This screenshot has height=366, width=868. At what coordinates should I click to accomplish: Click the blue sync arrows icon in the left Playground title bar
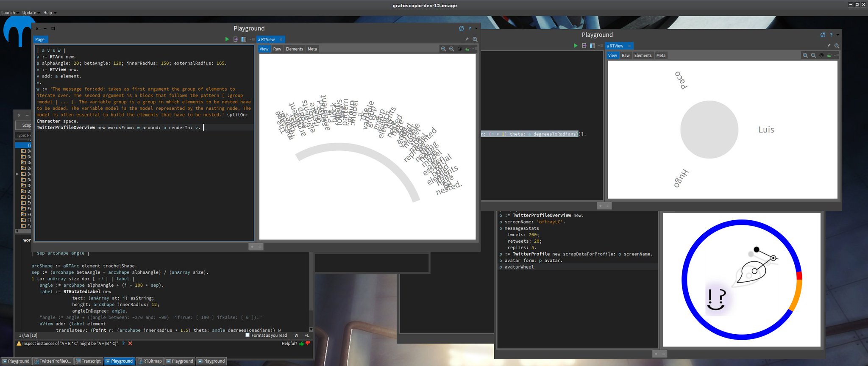(x=462, y=28)
